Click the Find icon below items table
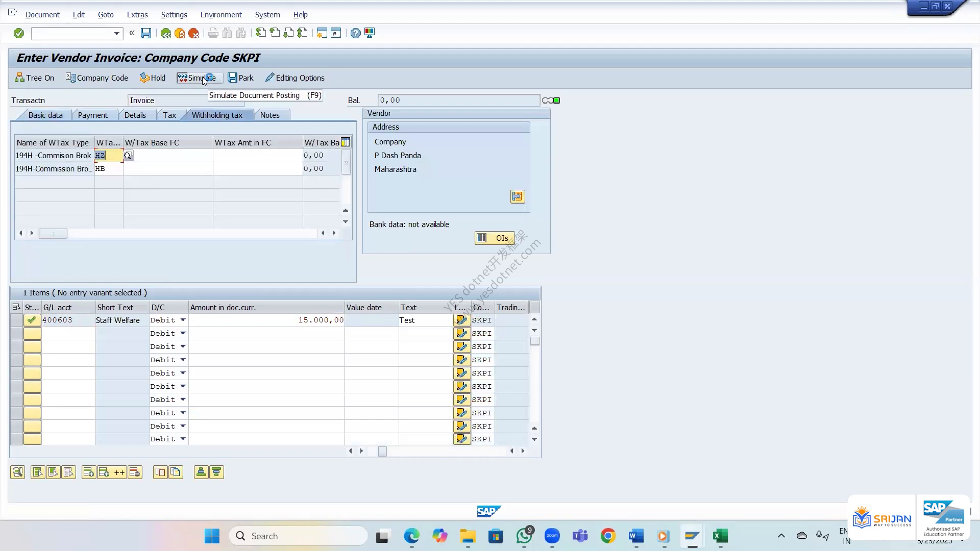 coord(18,472)
